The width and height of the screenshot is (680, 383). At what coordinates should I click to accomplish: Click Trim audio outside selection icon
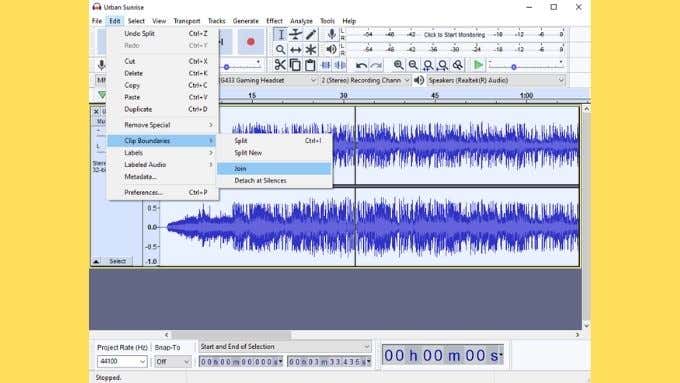326,65
